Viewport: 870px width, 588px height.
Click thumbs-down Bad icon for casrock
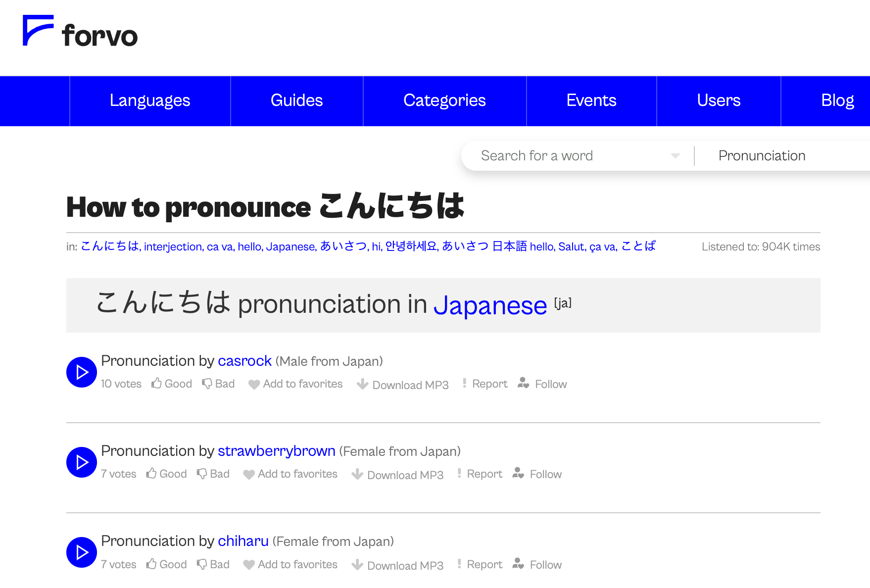(207, 384)
